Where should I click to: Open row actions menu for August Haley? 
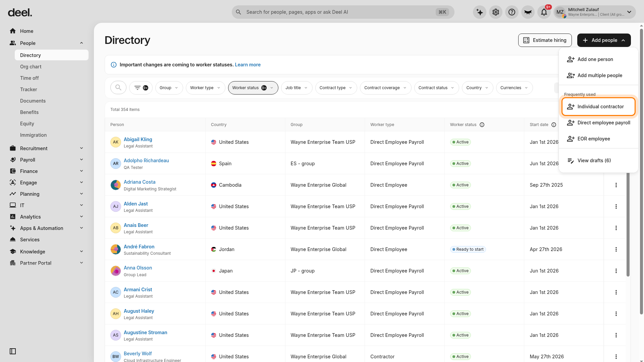click(616, 314)
